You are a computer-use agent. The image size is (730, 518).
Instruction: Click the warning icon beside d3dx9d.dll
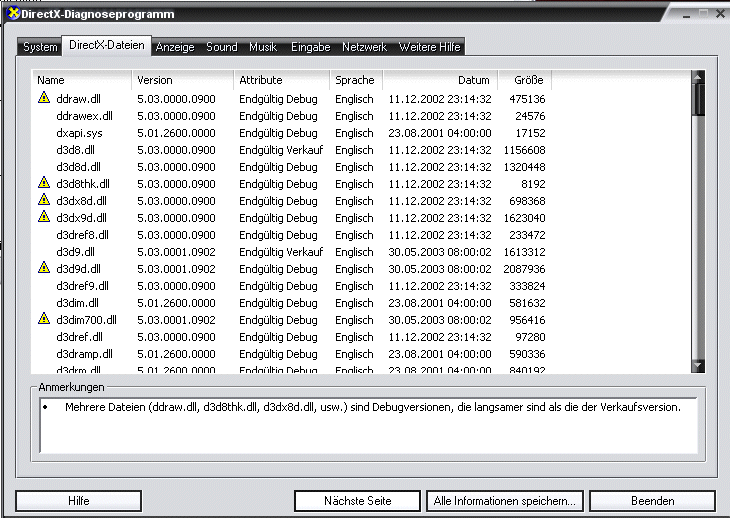[44, 216]
